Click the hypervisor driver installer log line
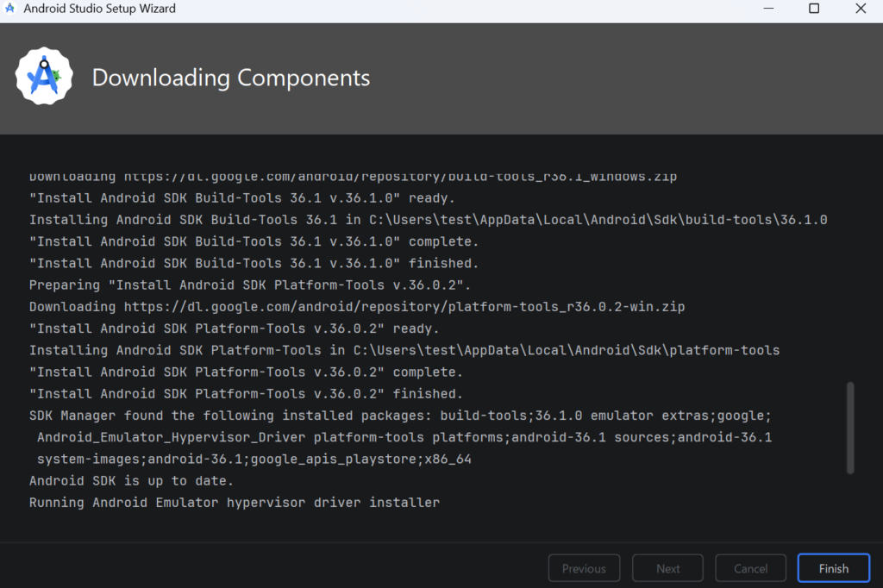 coord(235,502)
